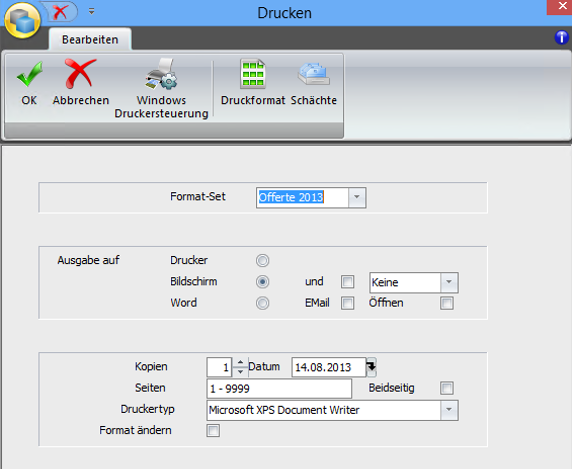Click into the Seiten page range field

279,389
